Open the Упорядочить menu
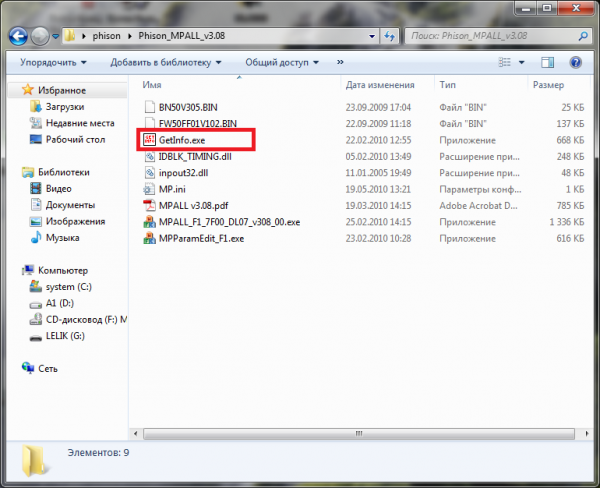This screenshot has width=600, height=488. [x=53, y=62]
